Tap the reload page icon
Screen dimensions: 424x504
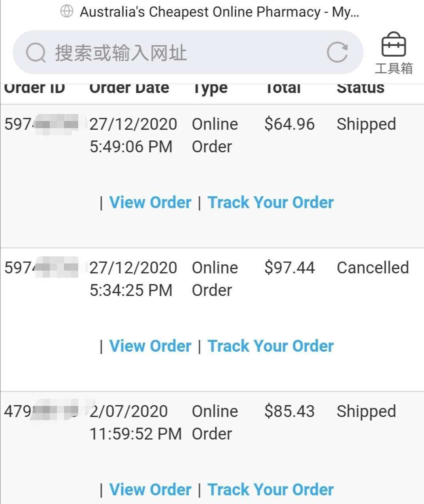point(337,52)
